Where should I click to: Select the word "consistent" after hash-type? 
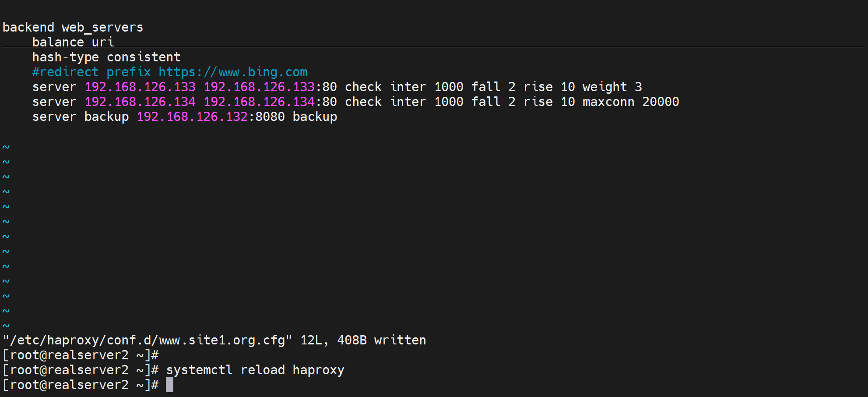[144, 57]
